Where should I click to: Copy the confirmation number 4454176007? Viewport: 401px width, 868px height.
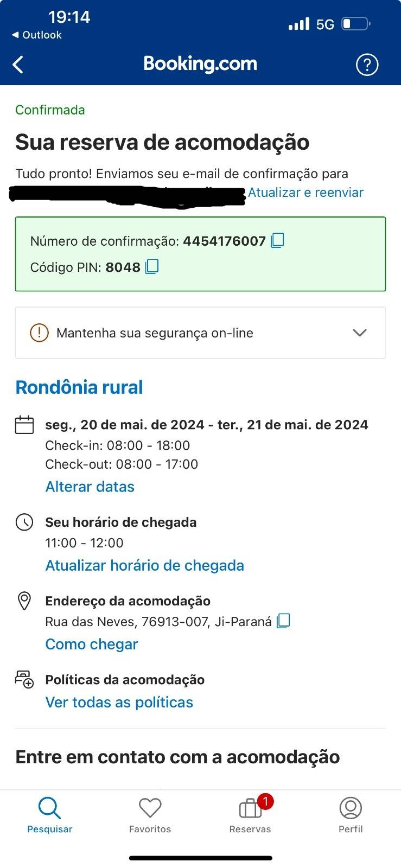tap(277, 240)
